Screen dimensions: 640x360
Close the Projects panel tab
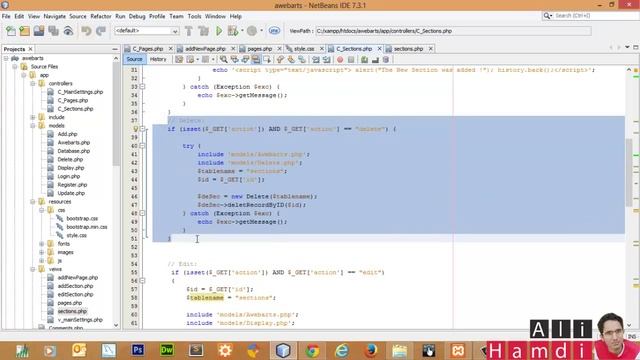(30, 49)
